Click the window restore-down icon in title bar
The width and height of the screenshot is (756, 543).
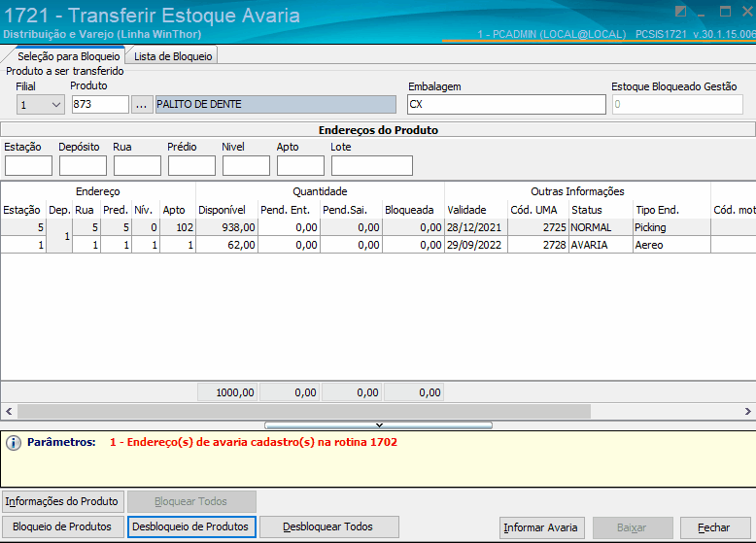point(680,12)
